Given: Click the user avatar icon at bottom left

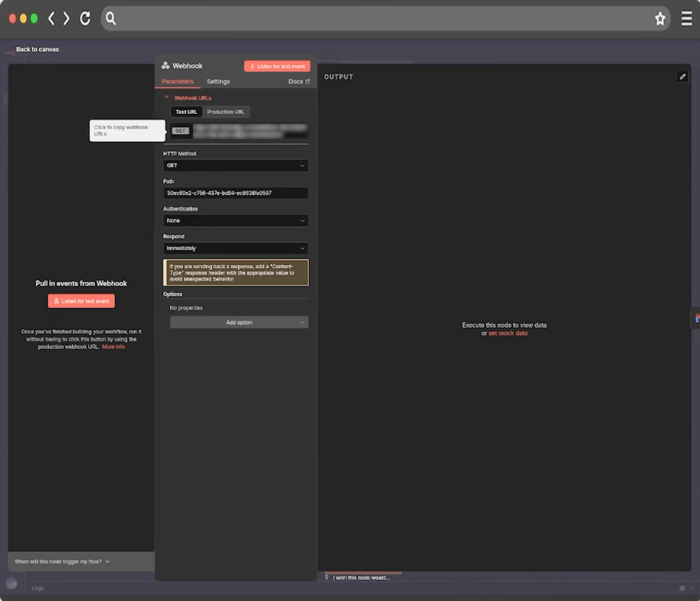Looking at the screenshot, I should 11,584.
